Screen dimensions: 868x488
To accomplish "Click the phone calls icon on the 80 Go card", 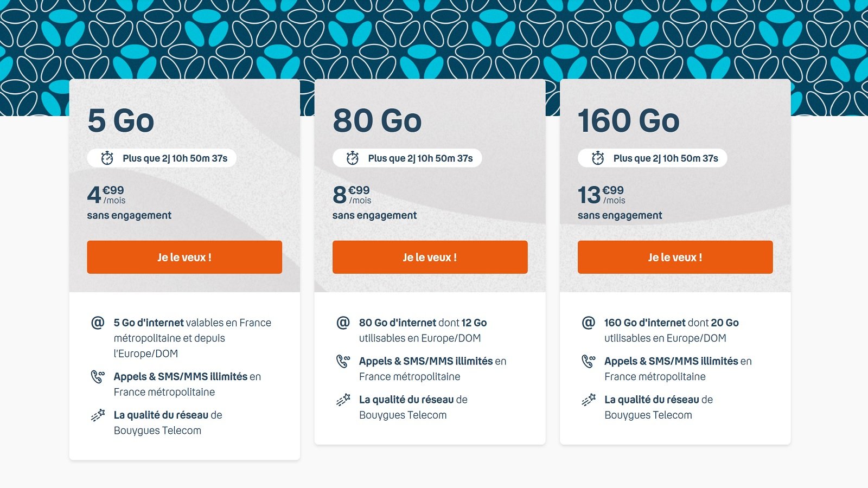I will pos(343,360).
